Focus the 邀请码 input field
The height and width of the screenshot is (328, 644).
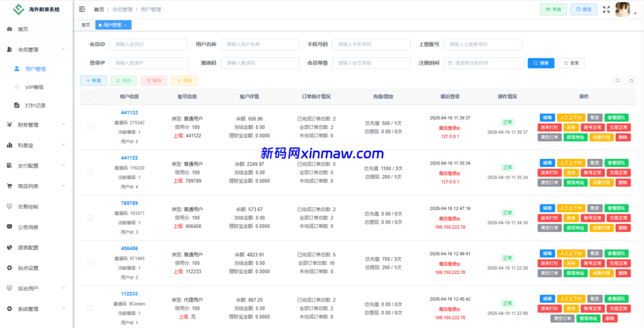pyautogui.click(x=260, y=63)
